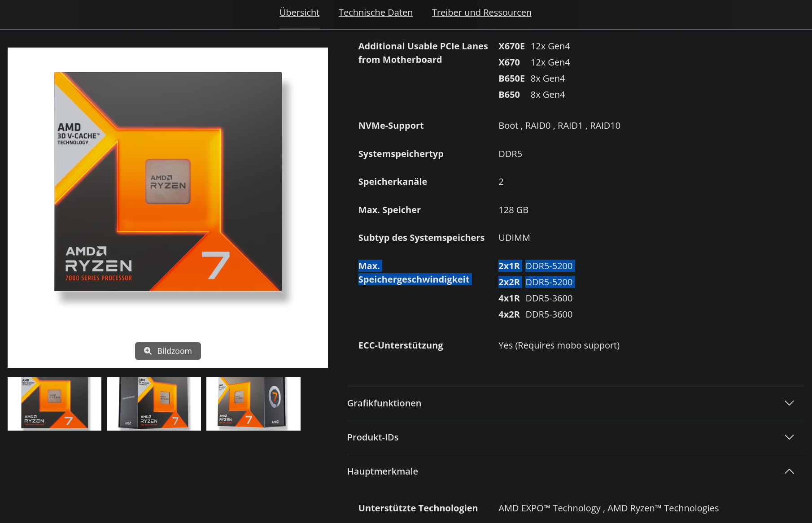Select the first front-view box thumbnail
Image resolution: width=812 pixels, height=523 pixels.
(x=54, y=404)
